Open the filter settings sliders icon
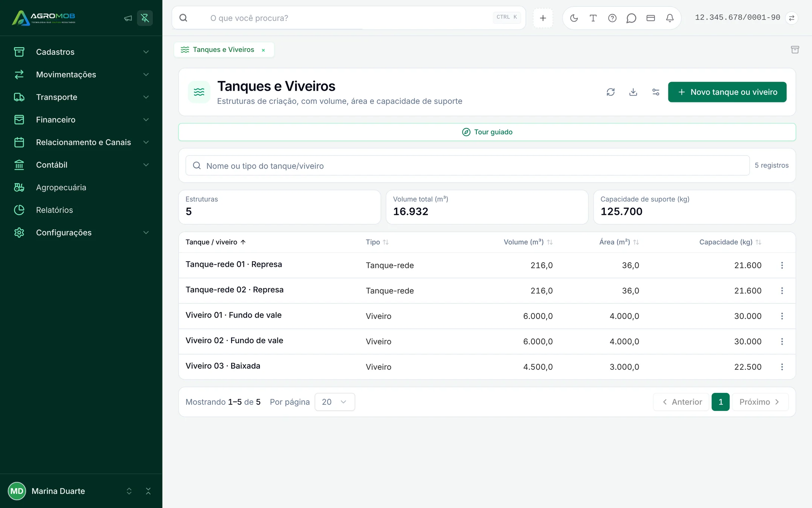The image size is (812, 508). tap(656, 92)
